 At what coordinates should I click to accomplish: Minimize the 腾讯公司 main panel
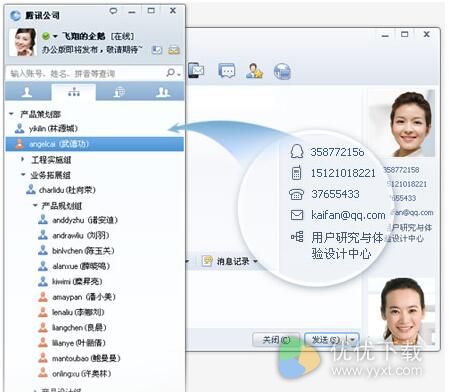(x=132, y=12)
